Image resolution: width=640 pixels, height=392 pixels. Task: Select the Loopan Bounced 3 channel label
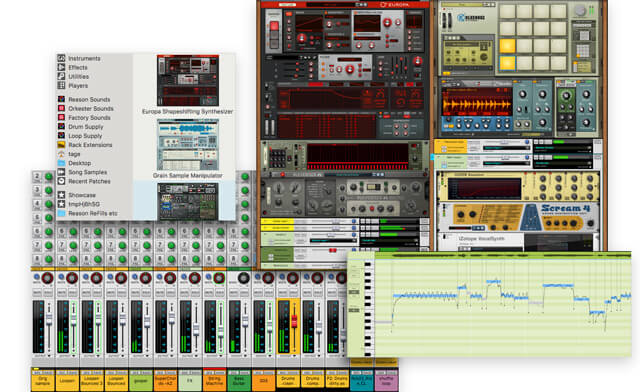(x=91, y=381)
